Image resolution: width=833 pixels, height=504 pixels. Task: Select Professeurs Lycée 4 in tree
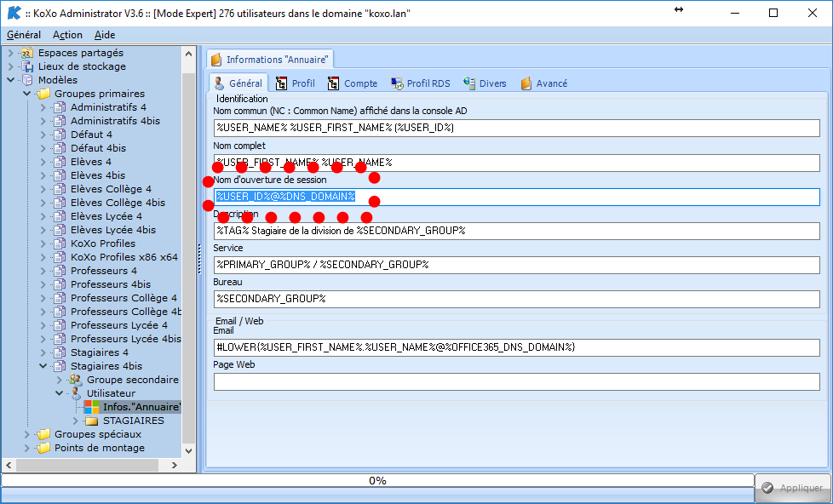[119, 325]
